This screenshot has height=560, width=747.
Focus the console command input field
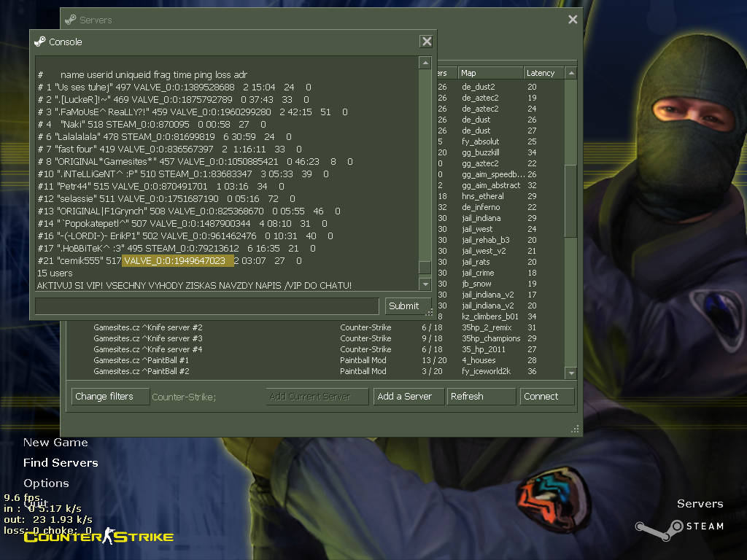coord(207,306)
